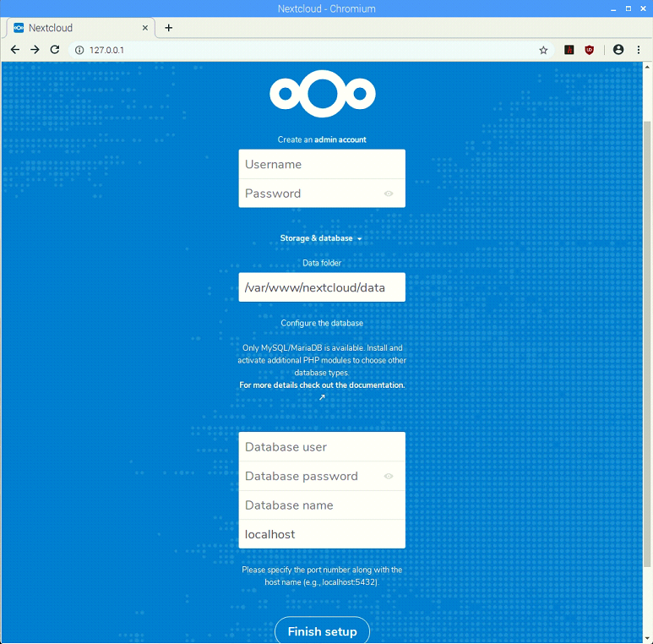Reveal the database password with eye icon
This screenshot has width=653, height=644.
tap(388, 476)
